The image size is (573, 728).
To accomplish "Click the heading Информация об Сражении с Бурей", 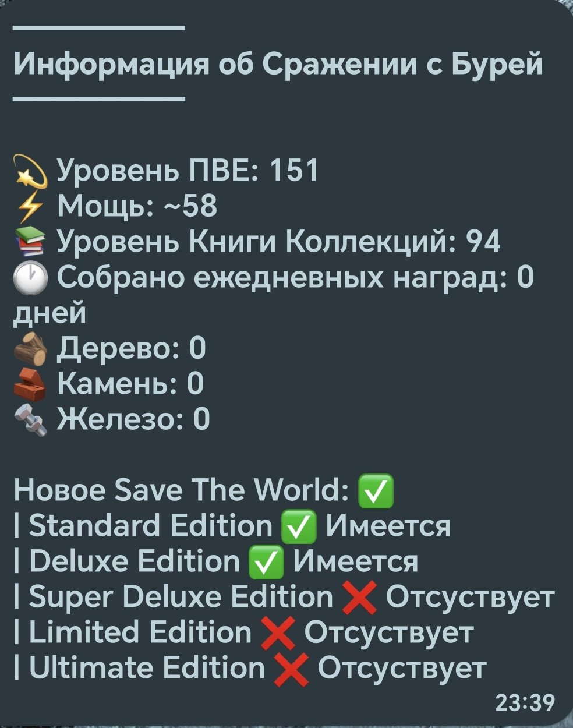I will click(278, 63).
